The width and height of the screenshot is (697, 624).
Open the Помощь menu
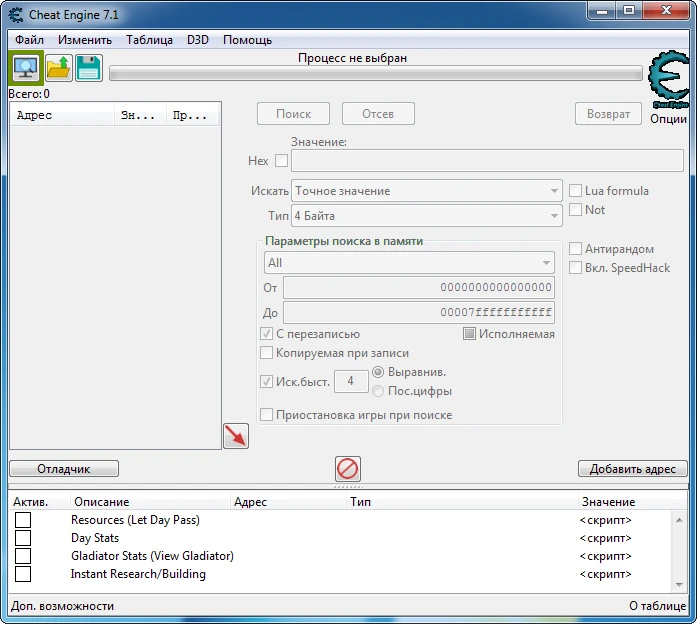point(248,40)
